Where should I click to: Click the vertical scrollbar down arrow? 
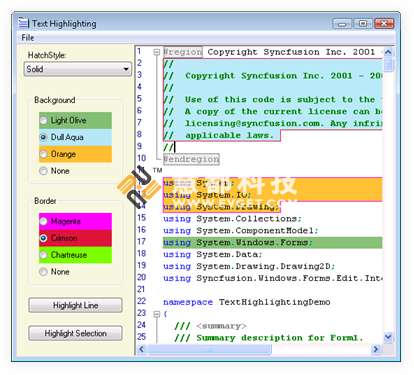click(x=388, y=337)
